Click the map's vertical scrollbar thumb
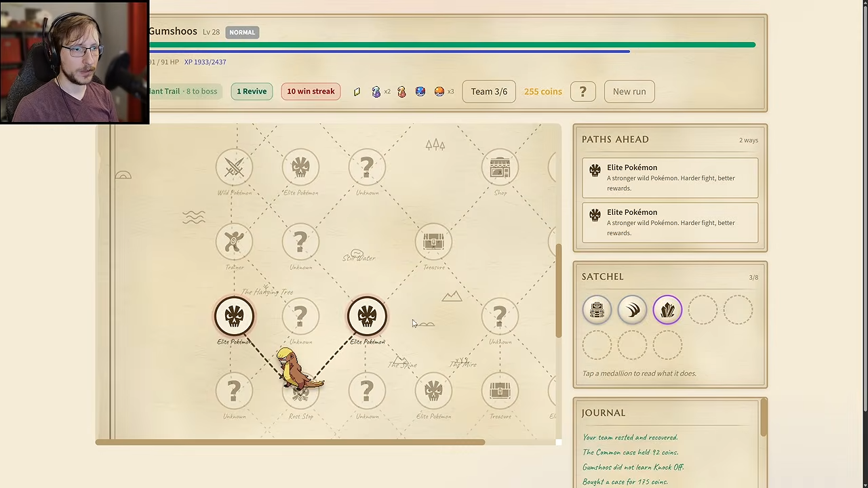This screenshot has height=488, width=868. click(559, 290)
